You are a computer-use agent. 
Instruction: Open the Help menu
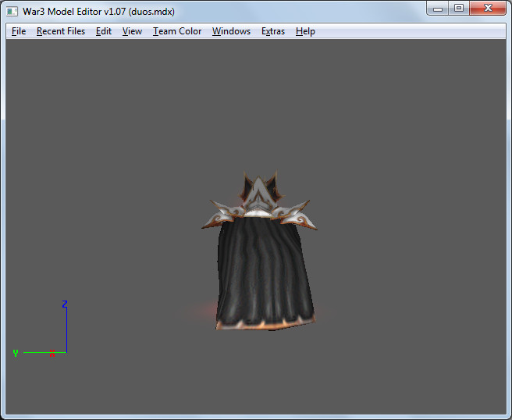click(x=305, y=31)
